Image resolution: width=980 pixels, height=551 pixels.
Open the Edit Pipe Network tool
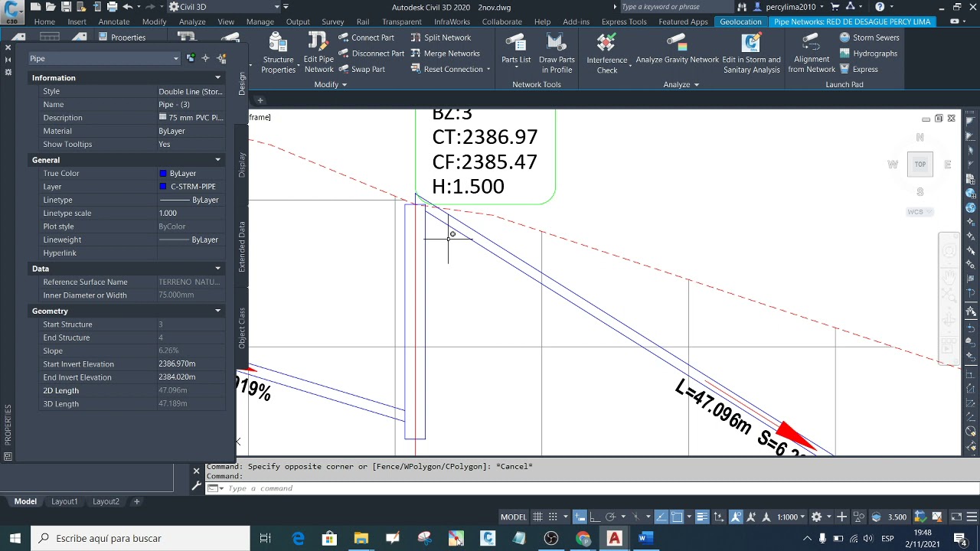(x=318, y=52)
